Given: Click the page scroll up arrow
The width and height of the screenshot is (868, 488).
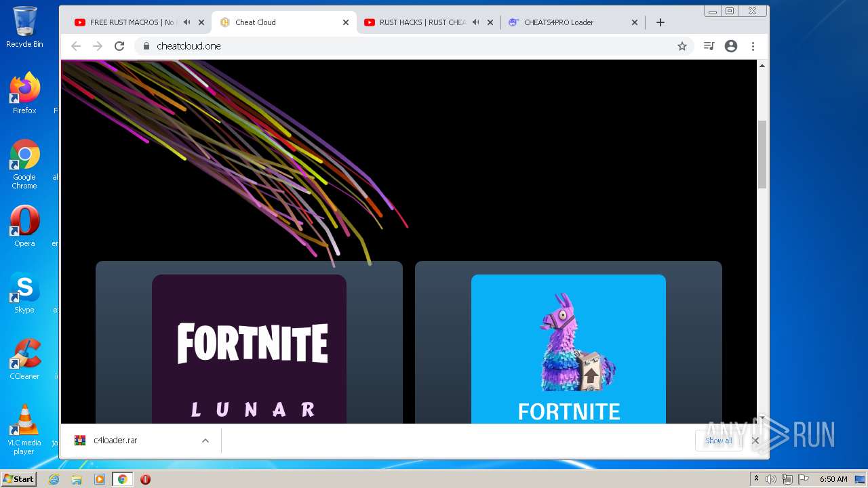Looking at the screenshot, I should coord(762,66).
